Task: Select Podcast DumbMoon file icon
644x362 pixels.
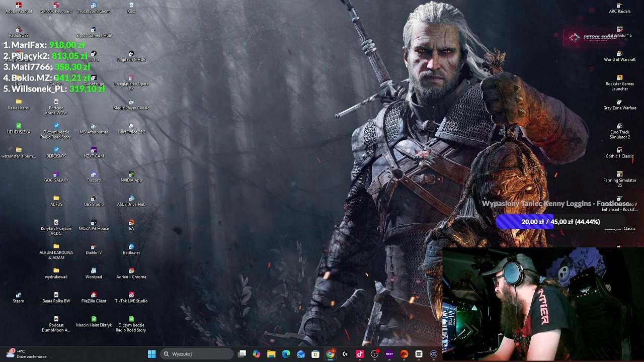Action: [56, 324]
